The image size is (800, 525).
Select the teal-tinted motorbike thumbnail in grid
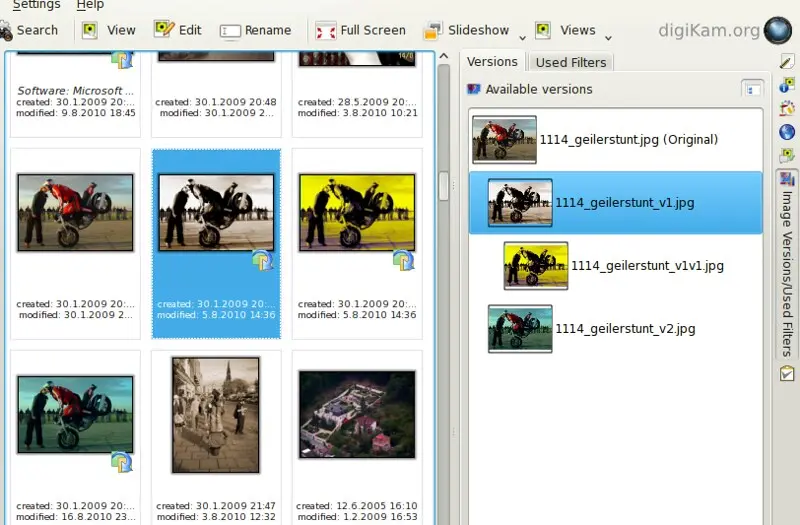coord(76,414)
